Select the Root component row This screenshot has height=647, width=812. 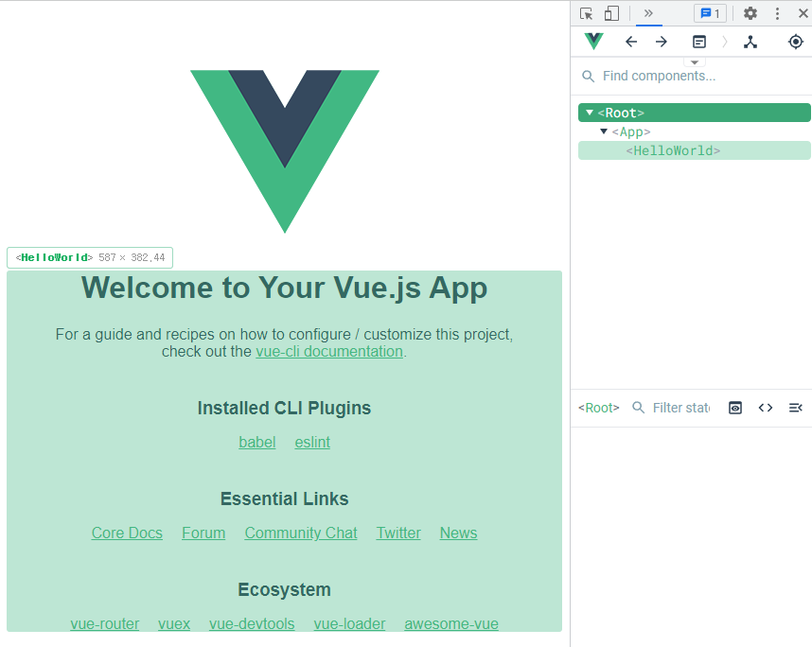[x=695, y=113]
